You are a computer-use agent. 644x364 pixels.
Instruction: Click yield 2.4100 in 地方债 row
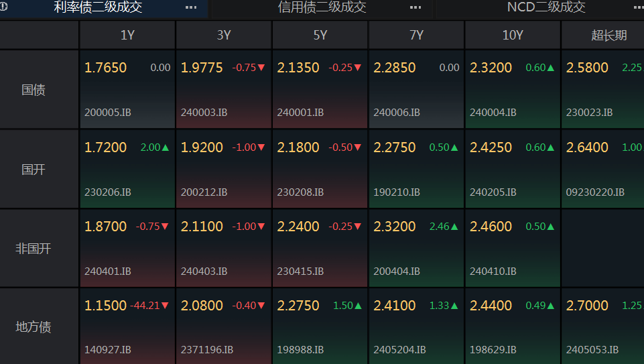(x=394, y=306)
